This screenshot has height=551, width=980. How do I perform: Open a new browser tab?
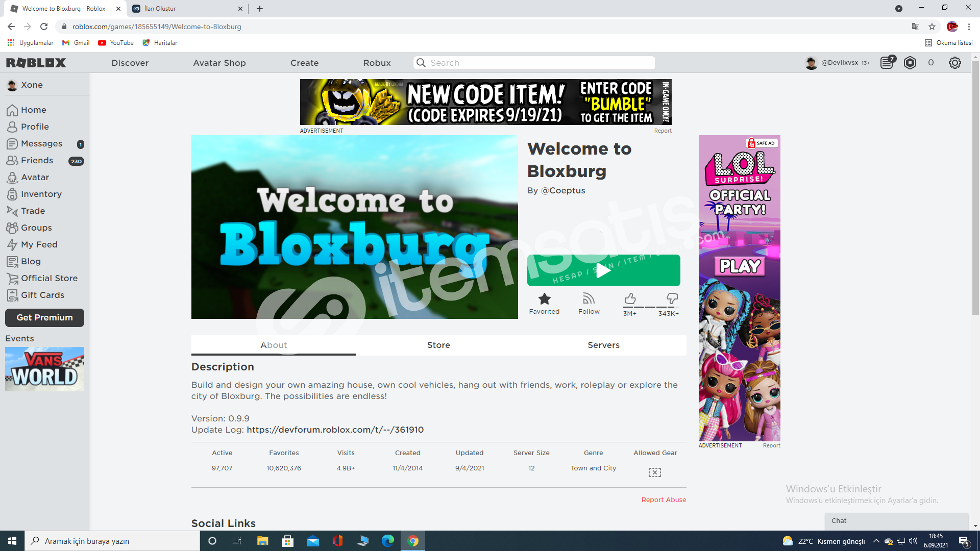[x=260, y=9]
